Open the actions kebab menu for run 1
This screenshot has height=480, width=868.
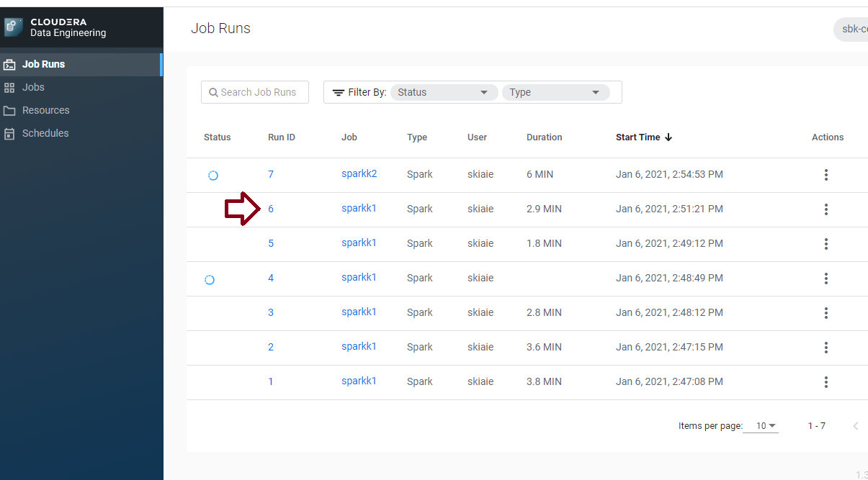826,382
